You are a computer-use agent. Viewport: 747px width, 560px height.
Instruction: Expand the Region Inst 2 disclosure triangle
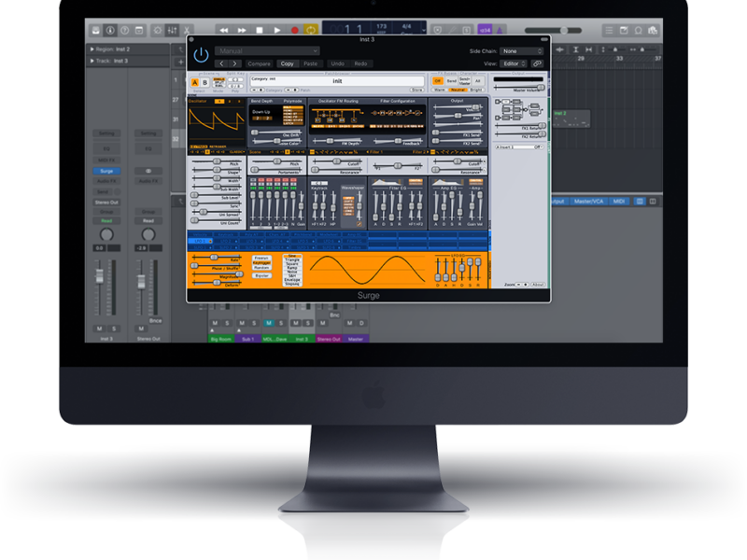tap(92, 49)
